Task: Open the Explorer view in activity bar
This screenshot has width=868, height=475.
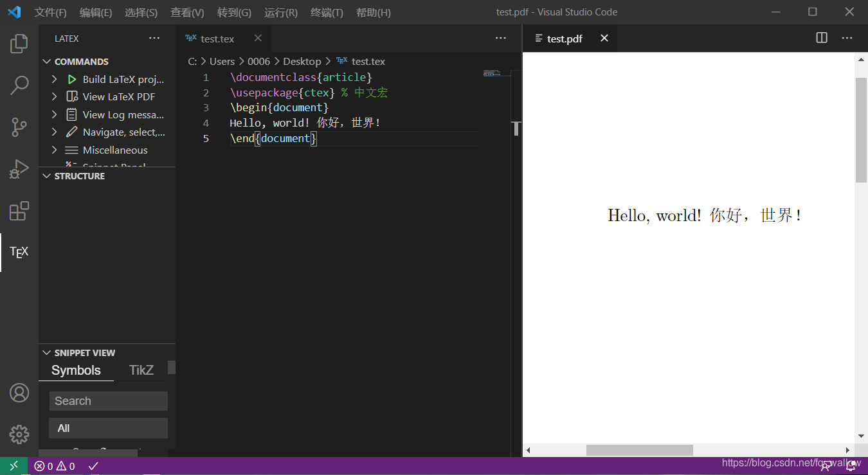Action: pyautogui.click(x=19, y=44)
